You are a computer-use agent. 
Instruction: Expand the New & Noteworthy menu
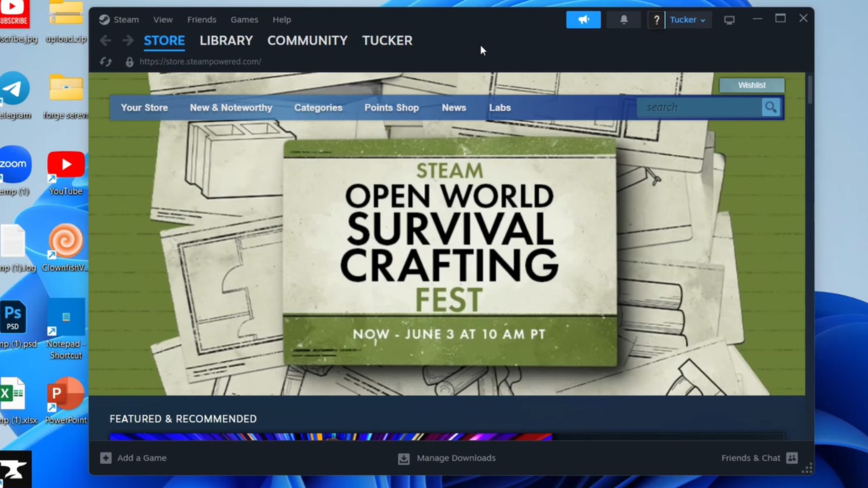[x=231, y=108]
